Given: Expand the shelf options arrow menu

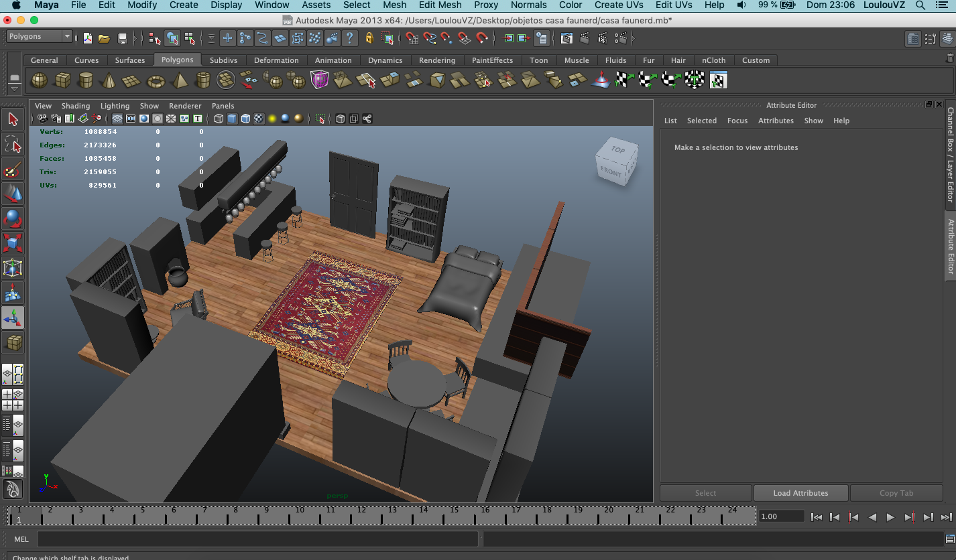Looking at the screenshot, I should [14, 89].
